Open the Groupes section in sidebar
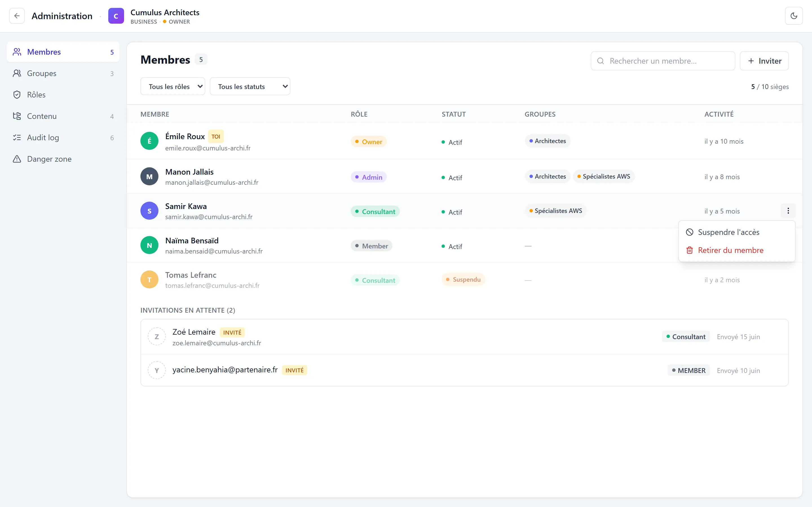The height and width of the screenshot is (507, 812). (x=63, y=73)
